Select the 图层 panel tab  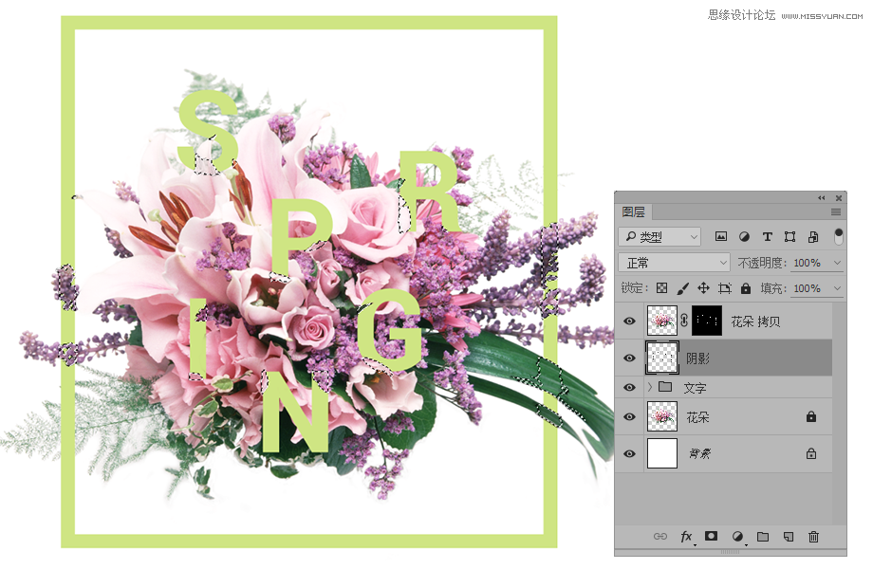click(634, 211)
